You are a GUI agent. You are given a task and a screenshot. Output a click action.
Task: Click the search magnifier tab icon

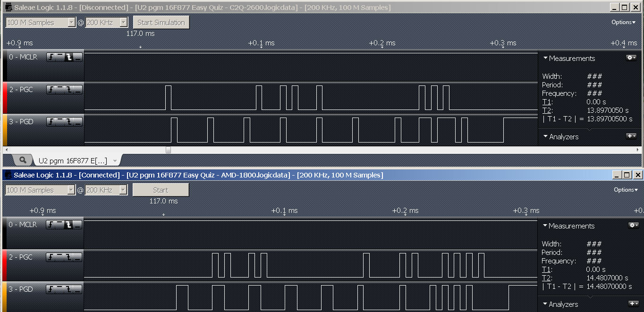click(23, 160)
